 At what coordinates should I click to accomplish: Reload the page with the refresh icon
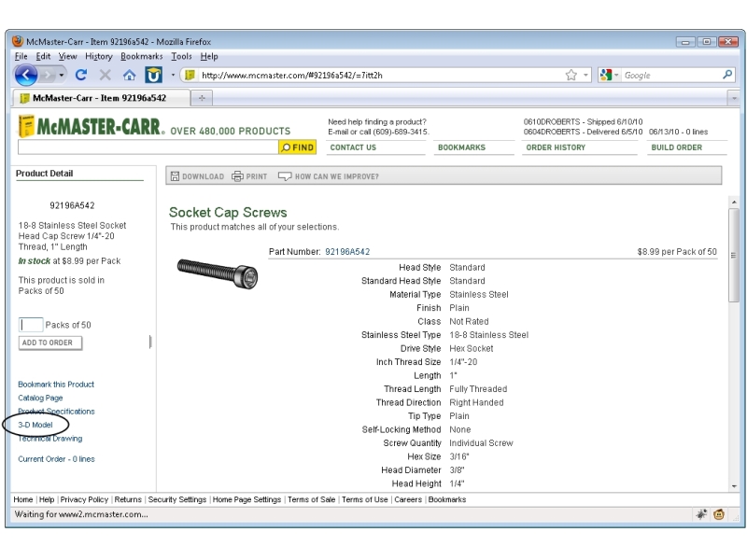click(x=81, y=75)
